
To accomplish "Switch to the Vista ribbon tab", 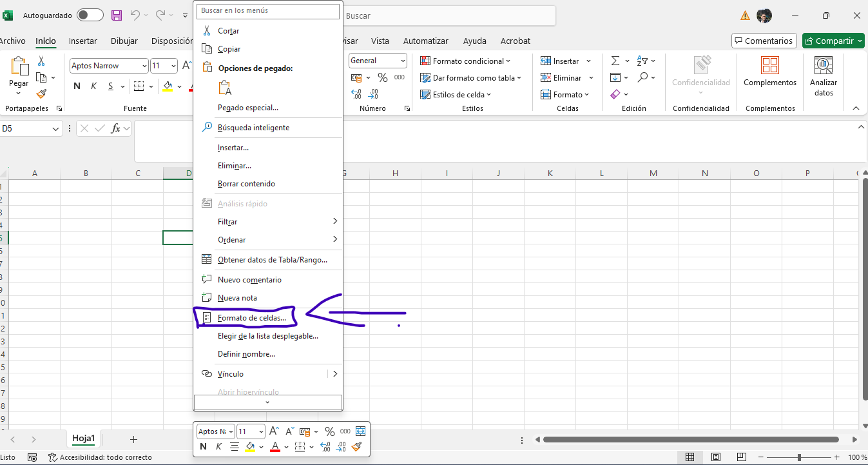I will point(380,41).
